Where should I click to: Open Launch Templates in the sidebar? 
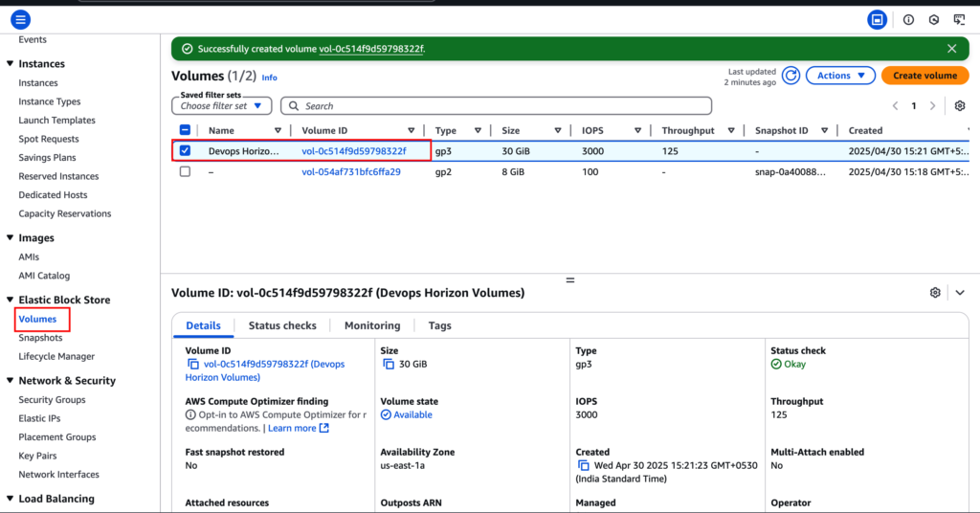pos(56,121)
